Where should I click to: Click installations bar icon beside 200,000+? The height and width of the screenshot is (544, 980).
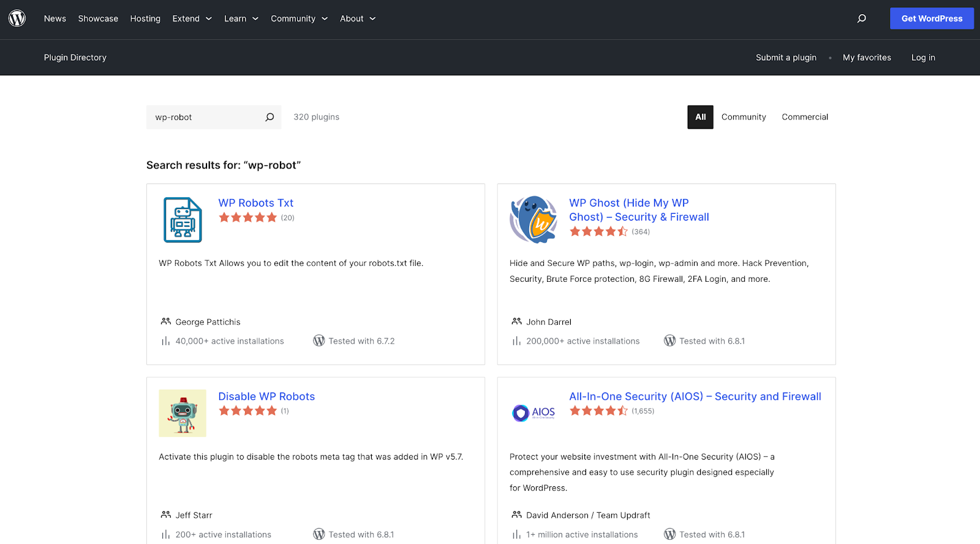click(x=516, y=341)
